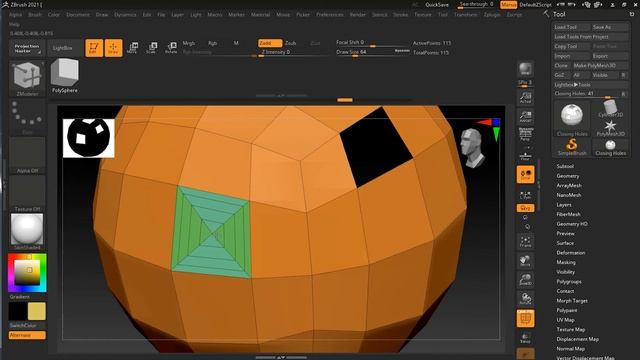Screen dimensions: 640x360
Task: Toggle the Transp transparency icon
Action: (x=525, y=338)
